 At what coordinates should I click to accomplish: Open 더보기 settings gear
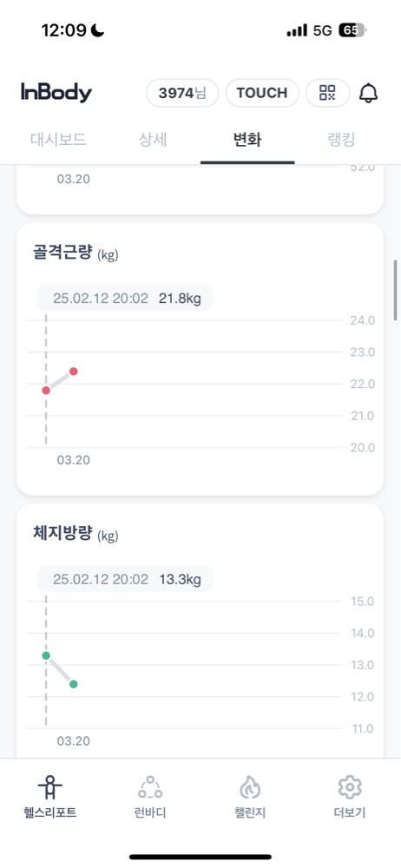click(350, 797)
